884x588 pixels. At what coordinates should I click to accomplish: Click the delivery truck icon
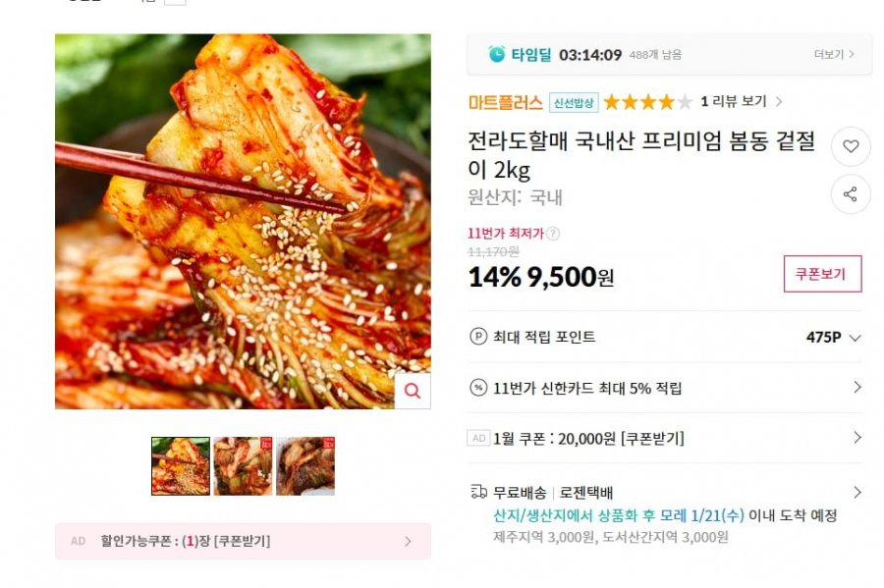click(x=478, y=492)
